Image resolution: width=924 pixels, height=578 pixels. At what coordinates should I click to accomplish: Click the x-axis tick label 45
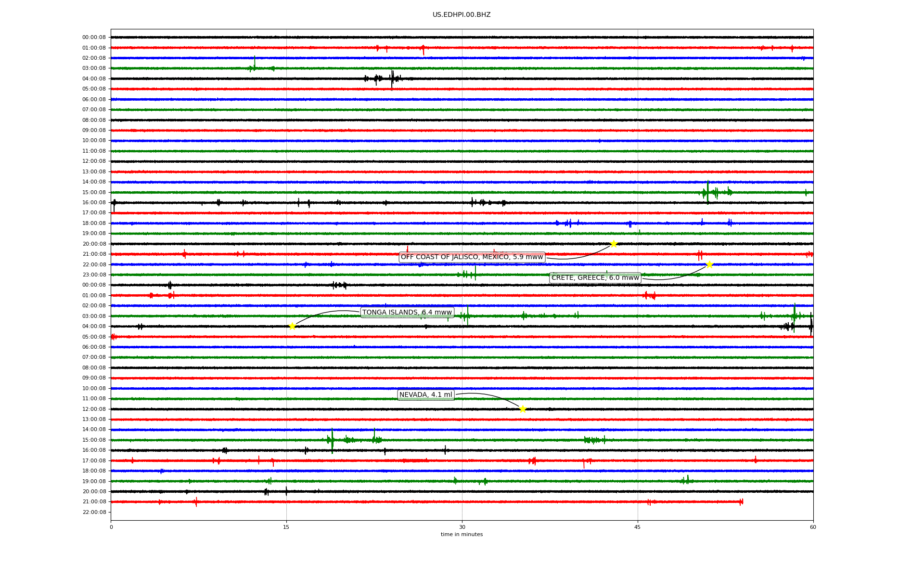tap(638, 527)
